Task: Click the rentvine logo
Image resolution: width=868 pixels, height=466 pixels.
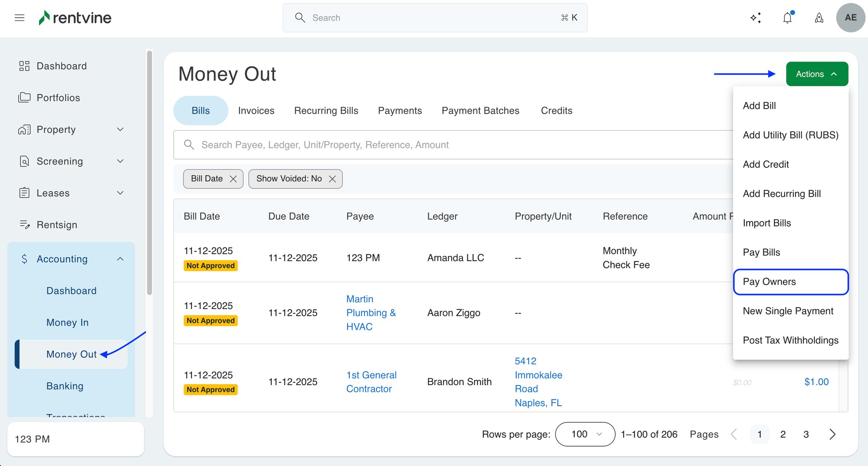Action: click(75, 18)
